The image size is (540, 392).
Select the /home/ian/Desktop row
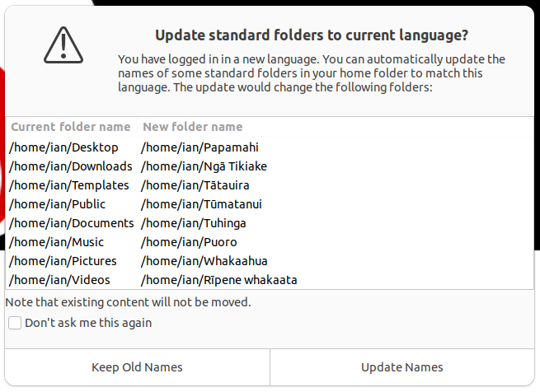(x=63, y=147)
